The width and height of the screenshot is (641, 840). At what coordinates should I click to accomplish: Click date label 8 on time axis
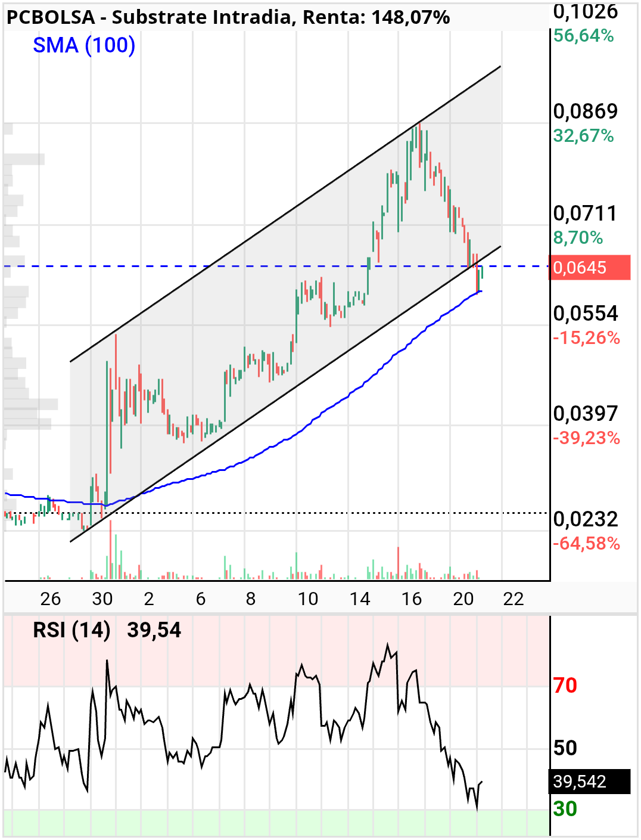[251, 599]
